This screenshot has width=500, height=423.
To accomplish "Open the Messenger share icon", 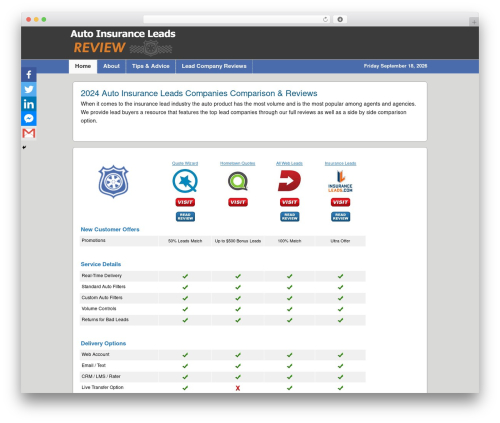I will (x=29, y=119).
